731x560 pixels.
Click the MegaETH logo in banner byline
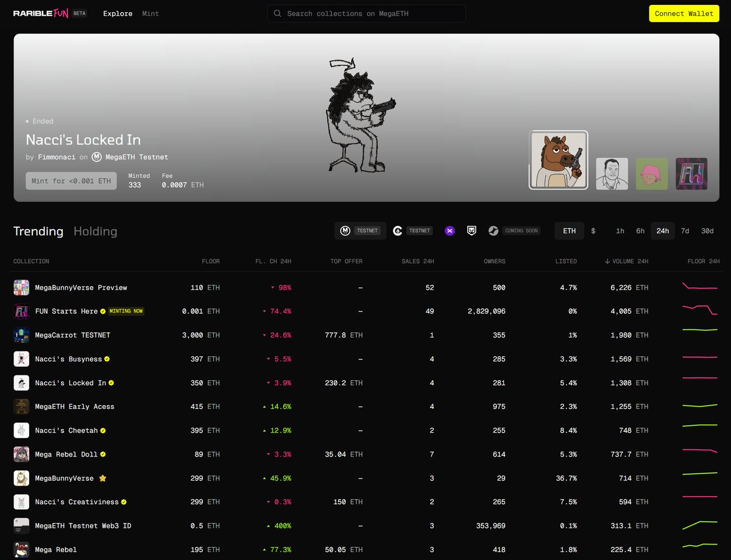pos(96,157)
